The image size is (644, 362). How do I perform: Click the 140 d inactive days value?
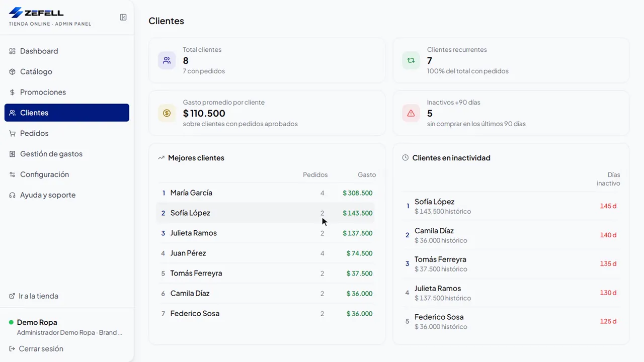tap(608, 235)
